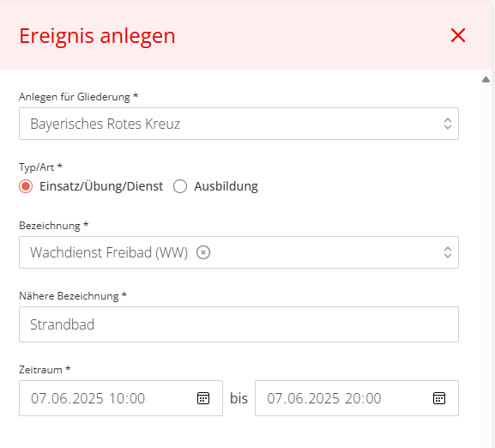Click the Zeitraum label
The width and height of the screenshot is (495, 448).
pos(45,369)
